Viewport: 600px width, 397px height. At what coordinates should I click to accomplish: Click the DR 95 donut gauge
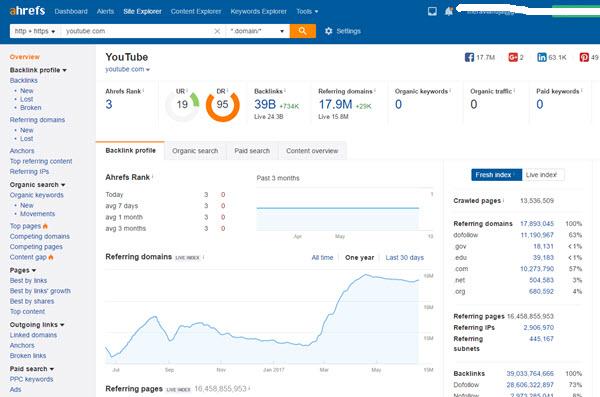(222, 105)
